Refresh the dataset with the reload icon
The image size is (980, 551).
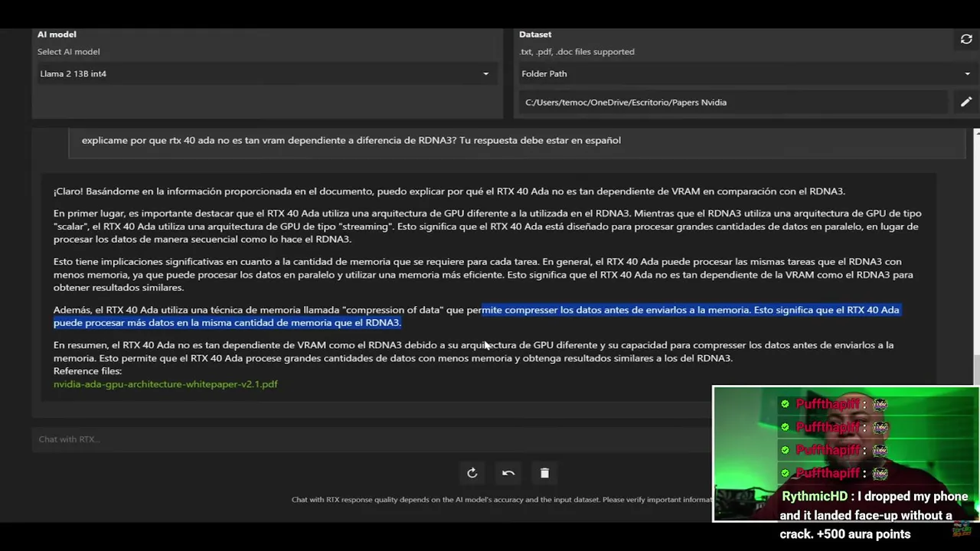[966, 39]
